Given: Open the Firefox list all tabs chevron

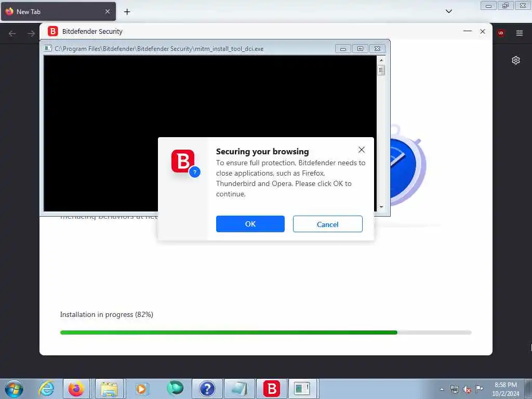Looking at the screenshot, I should tap(448, 11).
